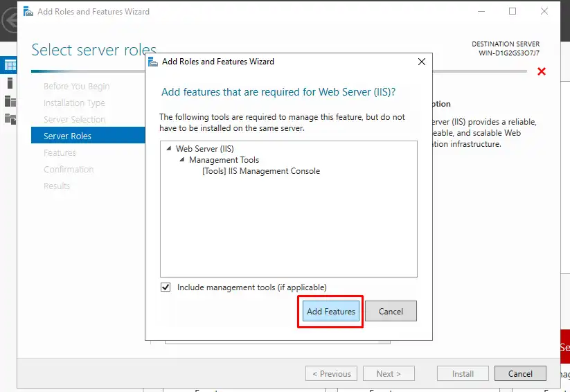The height and width of the screenshot is (392, 570).
Task: Click the red X error icon
Action: [x=542, y=71]
